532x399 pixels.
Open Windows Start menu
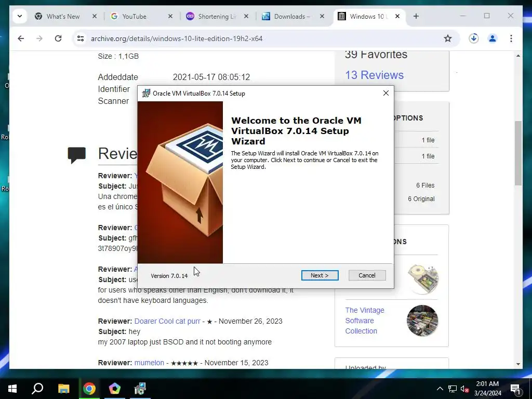(12, 389)
